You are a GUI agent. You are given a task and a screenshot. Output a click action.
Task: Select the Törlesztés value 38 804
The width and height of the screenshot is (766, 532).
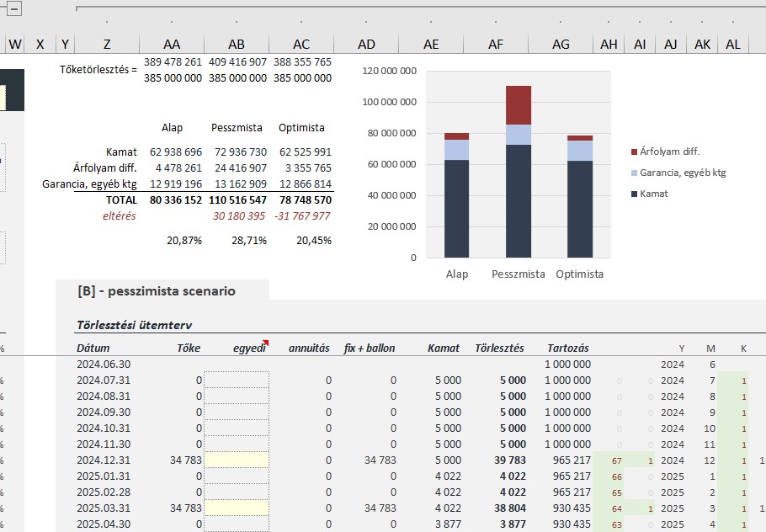[x=509, y=508]
